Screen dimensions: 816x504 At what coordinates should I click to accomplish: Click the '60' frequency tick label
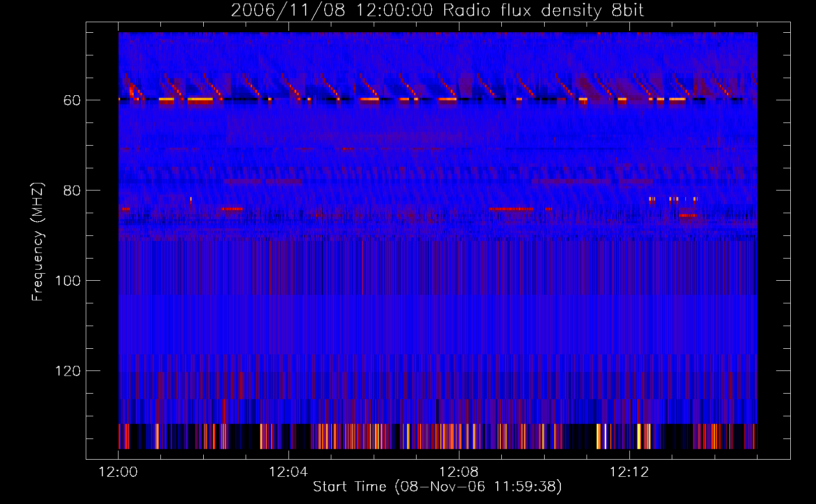(x=72, y=100)
